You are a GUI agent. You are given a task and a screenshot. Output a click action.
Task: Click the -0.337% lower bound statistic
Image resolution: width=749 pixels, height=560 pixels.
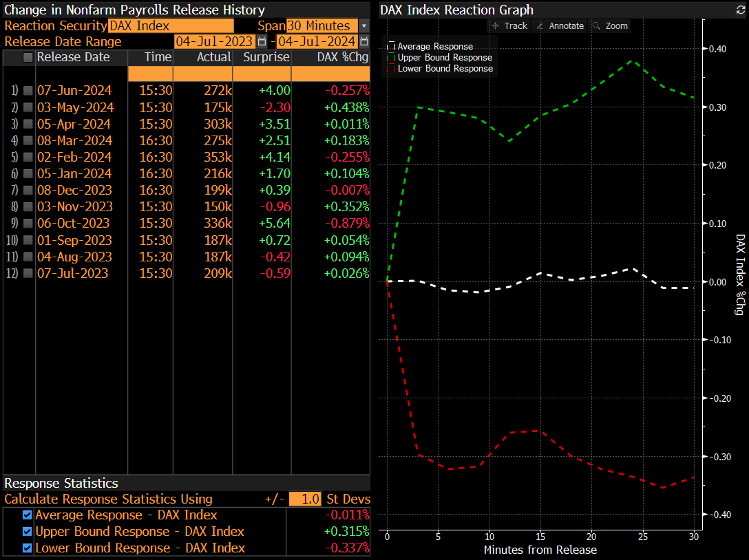(347, 548)
